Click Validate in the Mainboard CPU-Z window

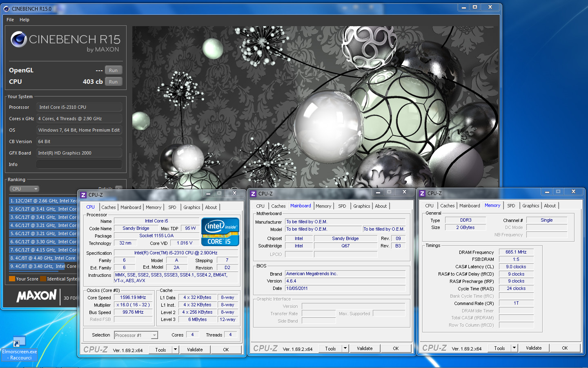click(365, 348)
